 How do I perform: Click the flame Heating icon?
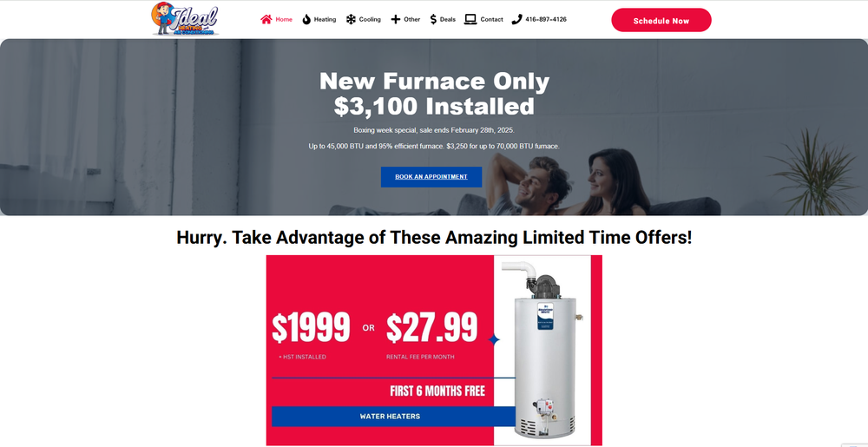(x=306, y=19)
